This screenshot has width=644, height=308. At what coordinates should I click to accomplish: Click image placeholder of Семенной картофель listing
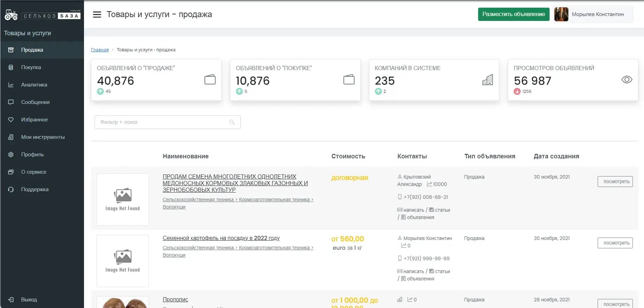pyautogui.click(x=123, y=261)
